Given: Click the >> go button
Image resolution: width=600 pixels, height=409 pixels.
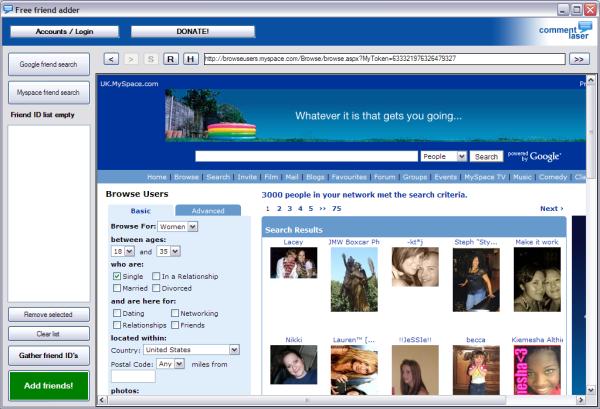Looking at the screenshot, I should point(579,59).
